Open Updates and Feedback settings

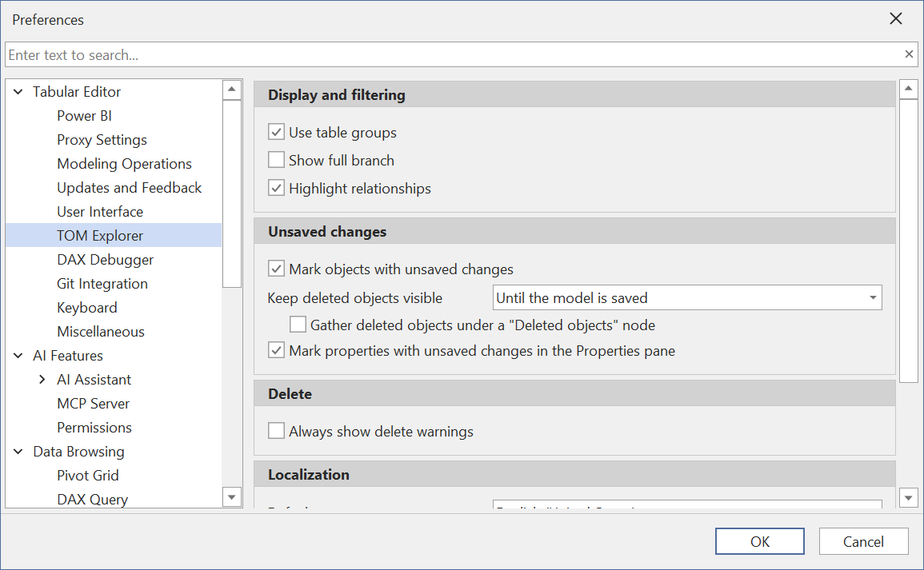129,188
